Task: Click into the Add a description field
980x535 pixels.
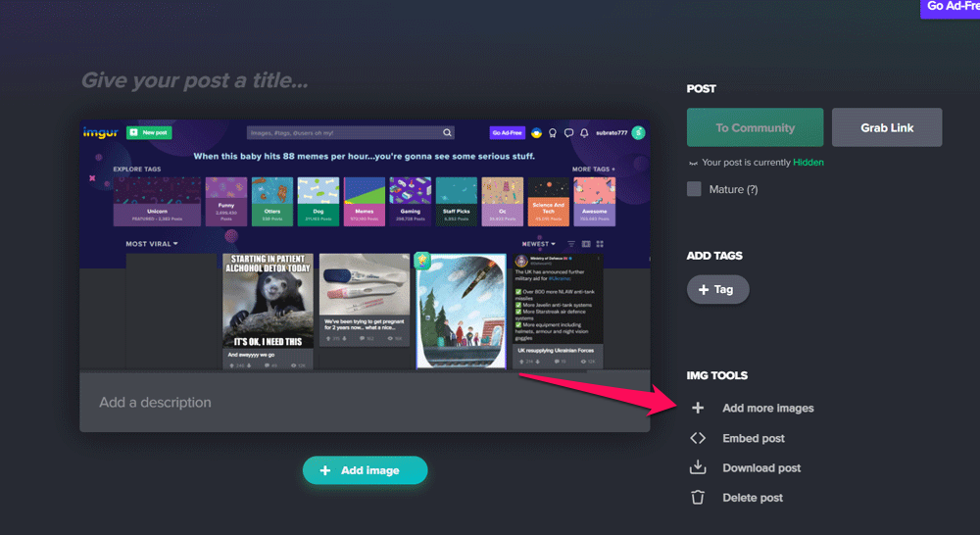Action: click(x=365, y=402)
